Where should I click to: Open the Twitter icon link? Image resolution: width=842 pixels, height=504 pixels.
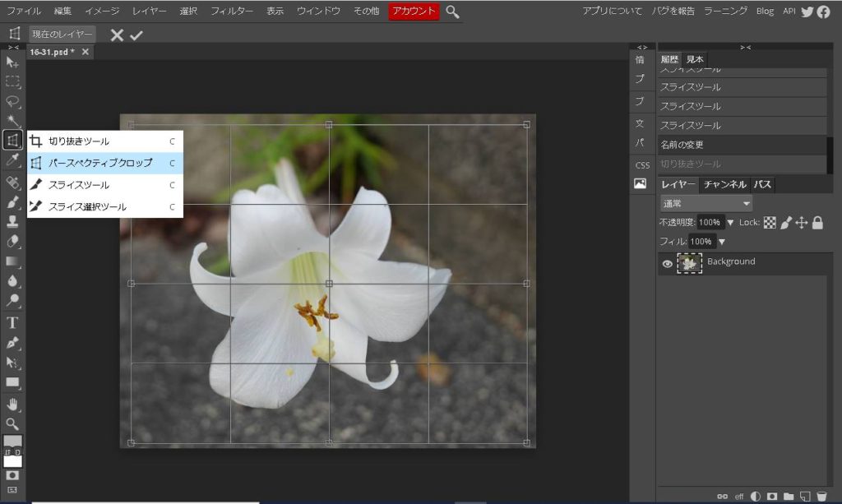pos(807,12)
